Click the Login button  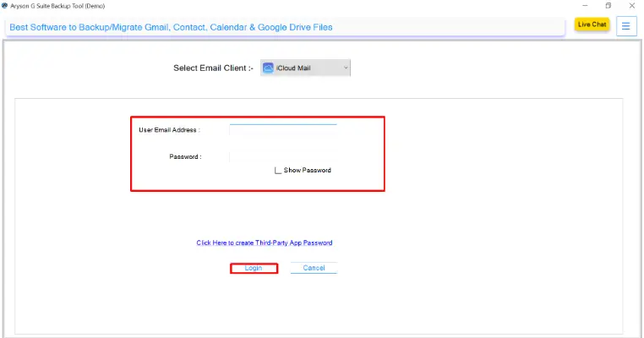click(254, 268)
